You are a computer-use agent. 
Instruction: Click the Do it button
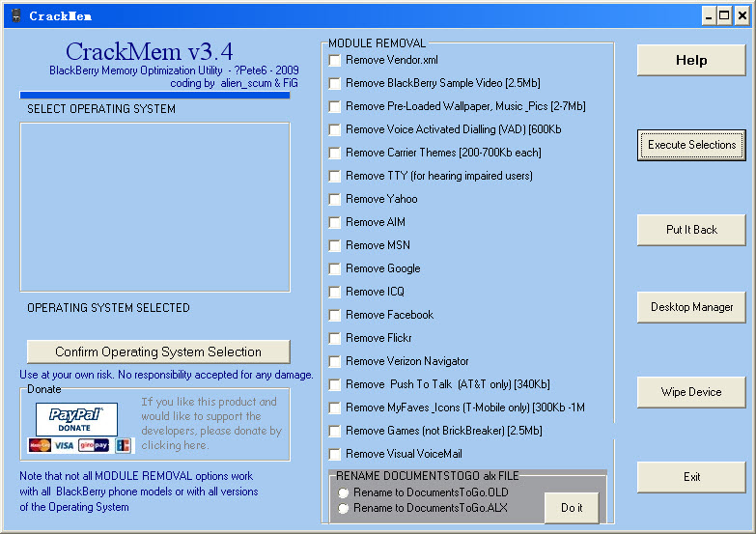572,508
